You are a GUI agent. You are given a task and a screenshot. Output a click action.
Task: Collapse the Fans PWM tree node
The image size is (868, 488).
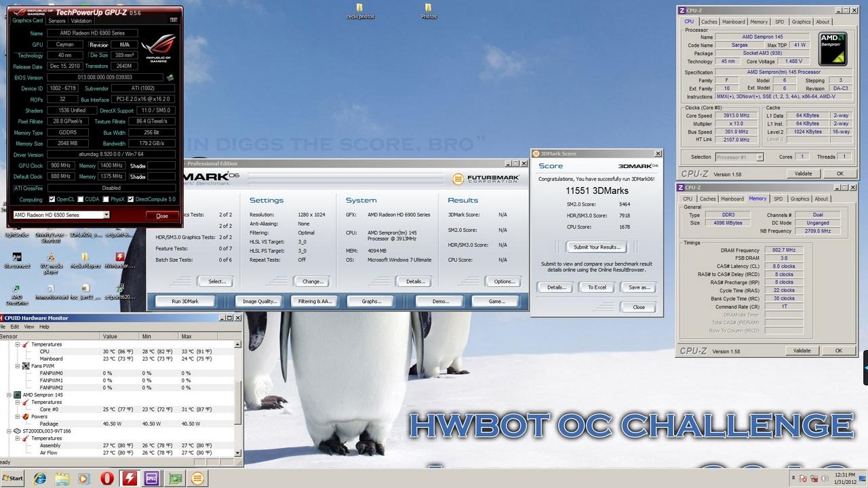[x=18, y=366]
